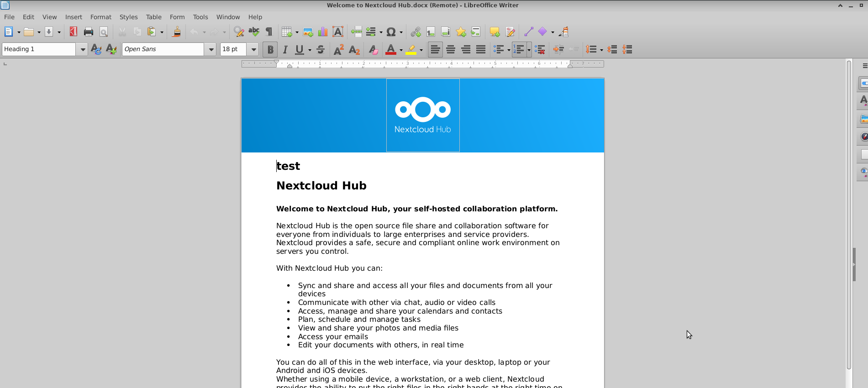Toggle formatting marks pilcrow button

point(269,32)
